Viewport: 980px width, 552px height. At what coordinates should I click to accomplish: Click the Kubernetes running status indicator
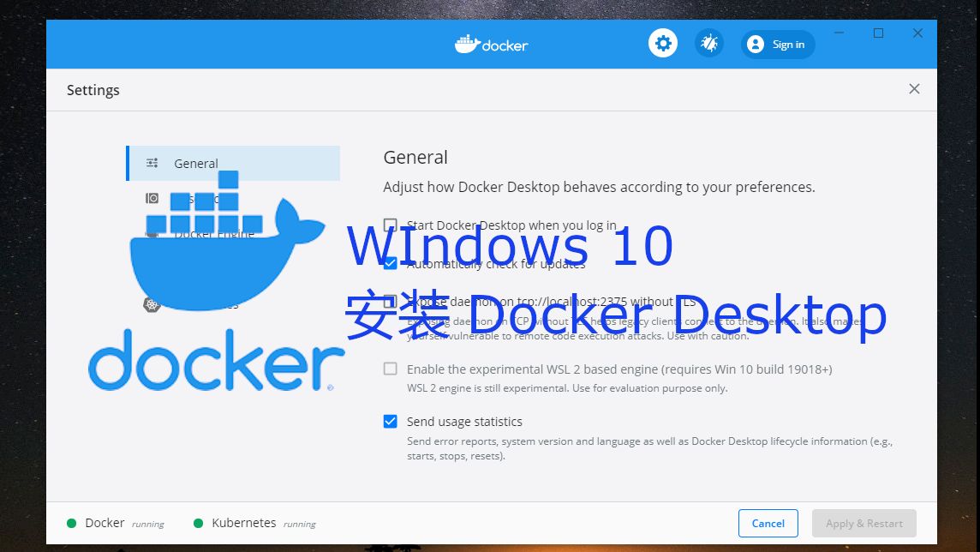(254, 523)
